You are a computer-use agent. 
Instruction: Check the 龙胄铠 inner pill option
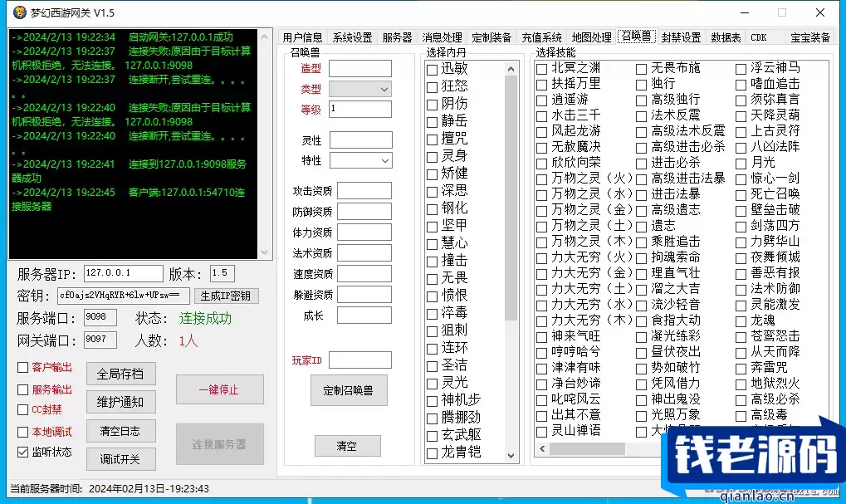pyautogui.click(x=432, y=453)
